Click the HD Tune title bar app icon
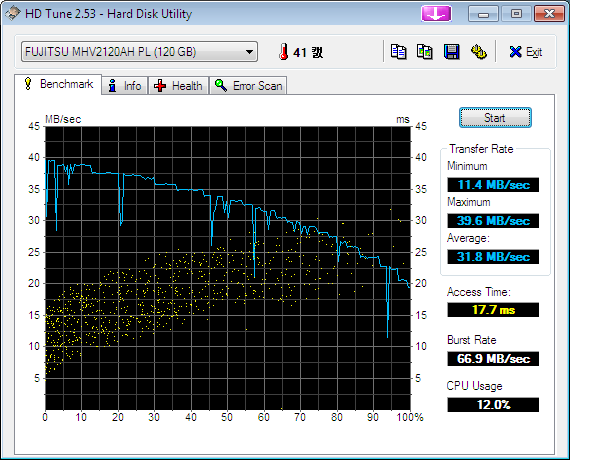 click(x=13, y=13)
